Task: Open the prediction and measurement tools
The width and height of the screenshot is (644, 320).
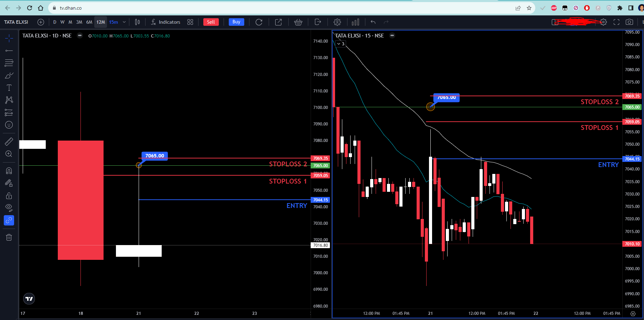Action: pos(9,112)
